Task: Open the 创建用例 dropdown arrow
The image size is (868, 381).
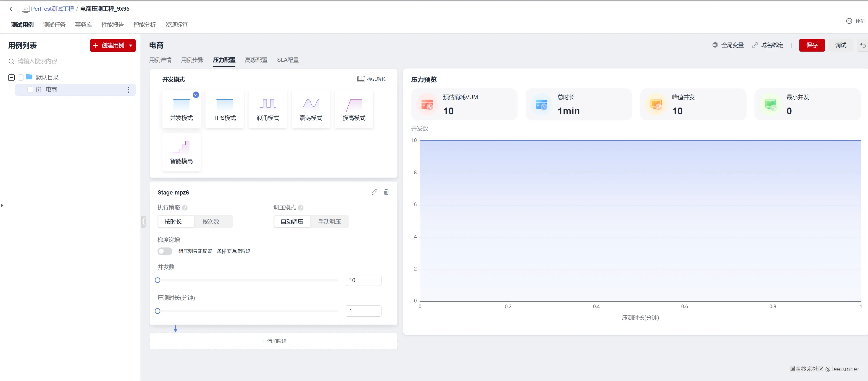Action: point(131,45)
